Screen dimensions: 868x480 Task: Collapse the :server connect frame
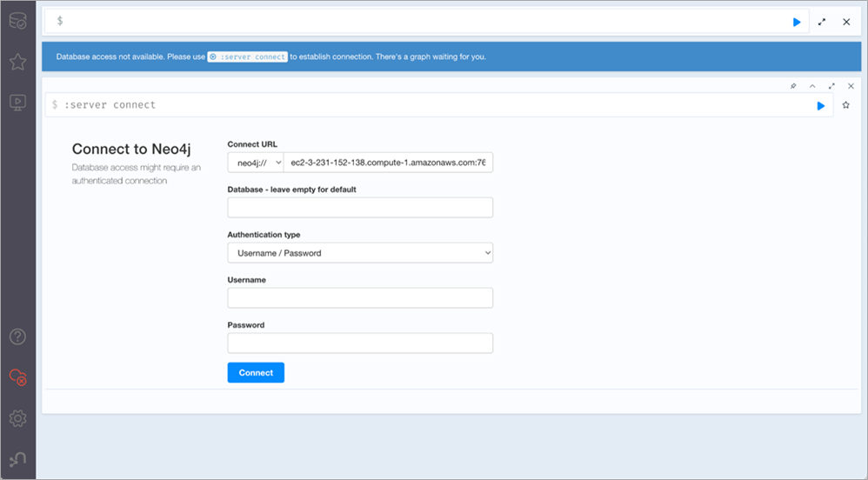(812, 86)
